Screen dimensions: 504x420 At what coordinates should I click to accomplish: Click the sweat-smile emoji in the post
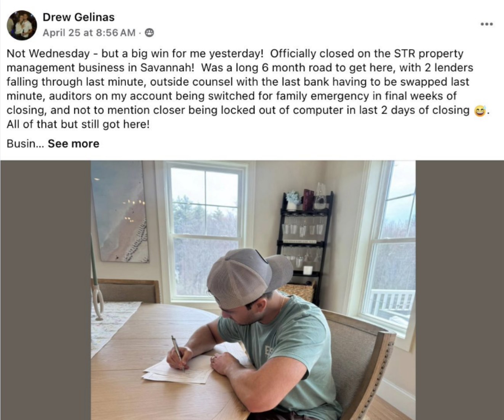479,111
